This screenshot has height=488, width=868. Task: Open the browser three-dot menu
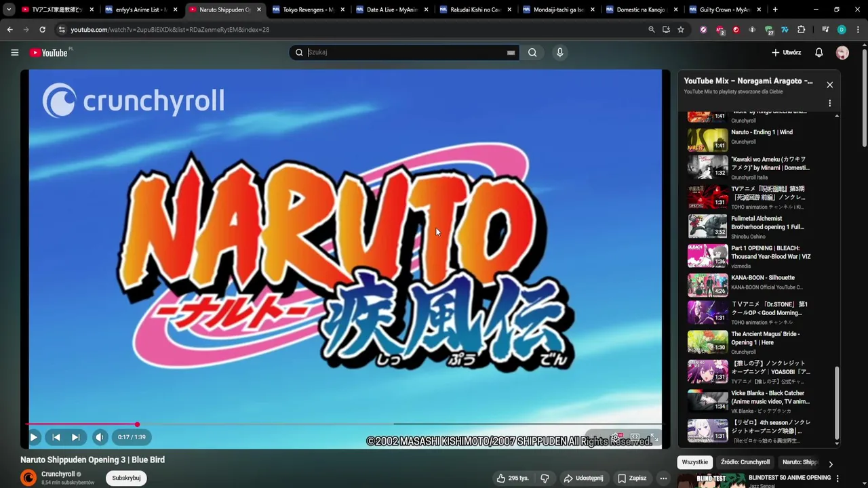coord(857,30)
